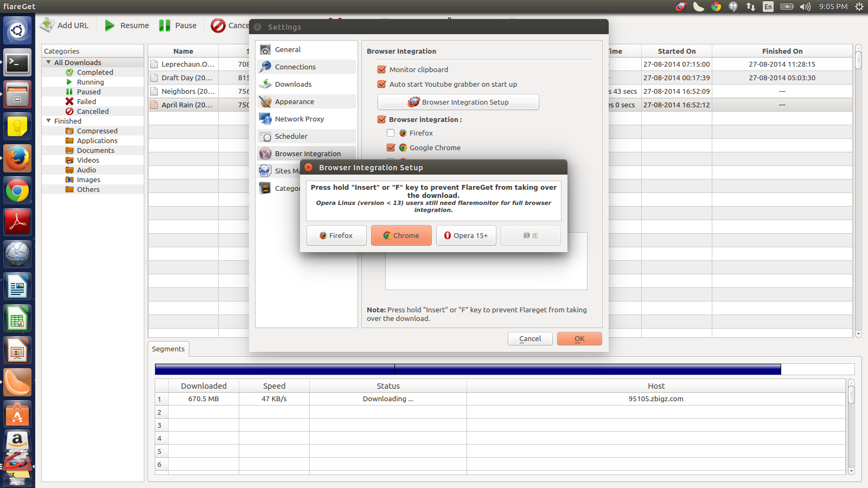868x488 pixels.
Task: Select Browser Integration in settings list
Action: [x=307, y=153]
